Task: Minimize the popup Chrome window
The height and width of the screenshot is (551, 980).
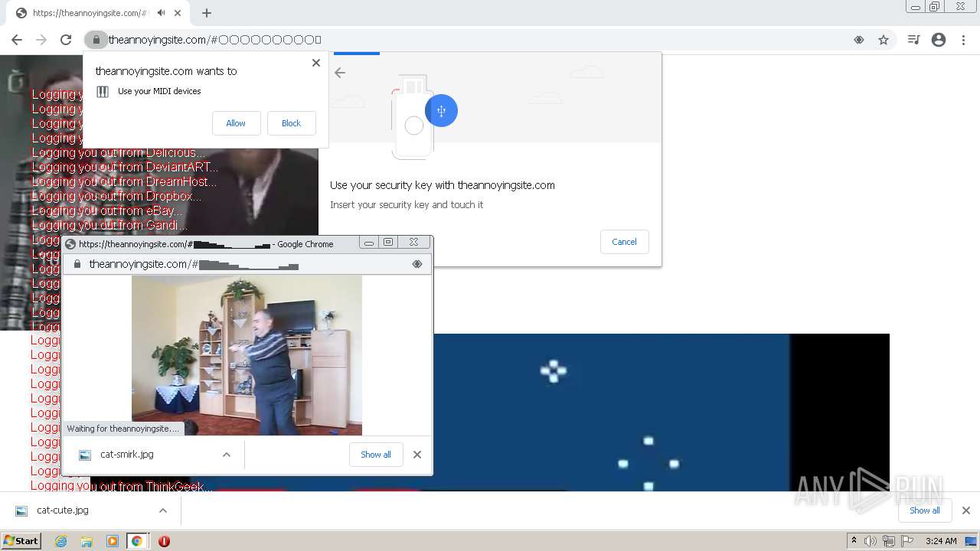Action: [369, 243]
